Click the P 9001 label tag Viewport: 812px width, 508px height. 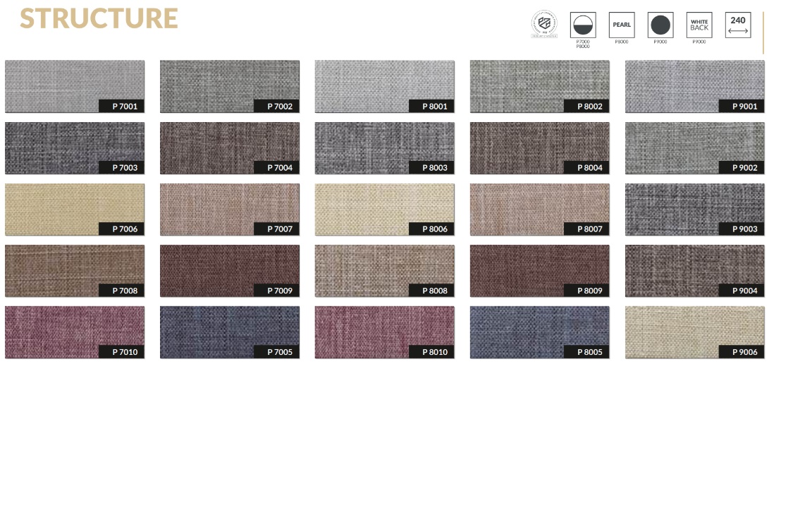click(x=742, y=107)
